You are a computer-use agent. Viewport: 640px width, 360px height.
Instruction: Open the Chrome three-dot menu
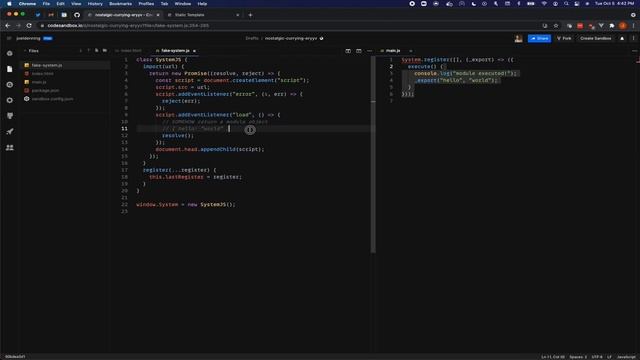click(633, 25)
